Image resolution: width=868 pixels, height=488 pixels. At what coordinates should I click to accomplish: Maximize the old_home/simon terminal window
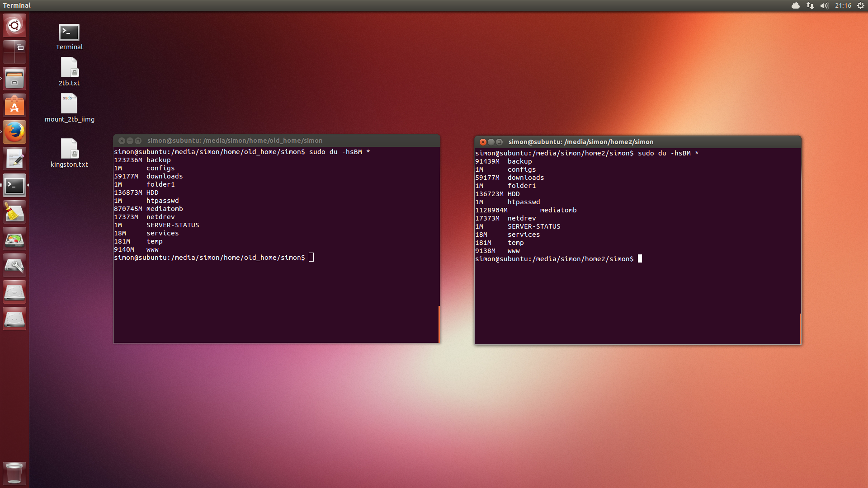[x=138, y=141]
